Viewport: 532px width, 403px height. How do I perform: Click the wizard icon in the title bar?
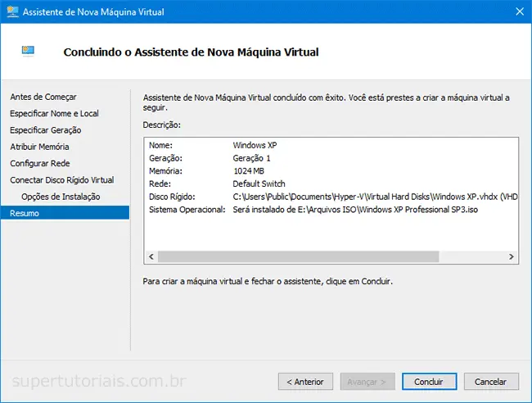[12, 12]
